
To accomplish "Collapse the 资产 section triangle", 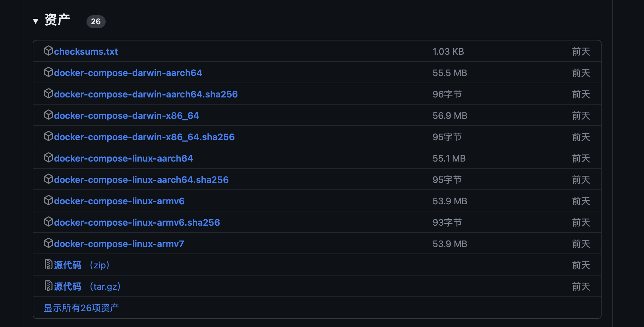I will click(x=36, y=21).
